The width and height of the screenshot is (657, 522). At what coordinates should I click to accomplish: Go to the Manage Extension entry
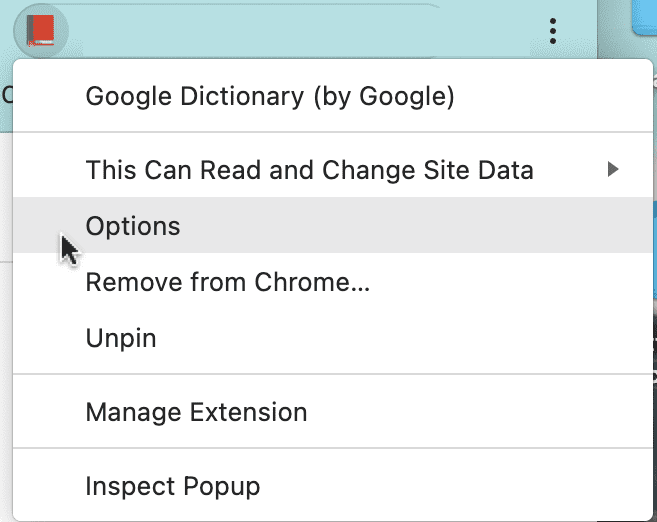coord(196,412)
